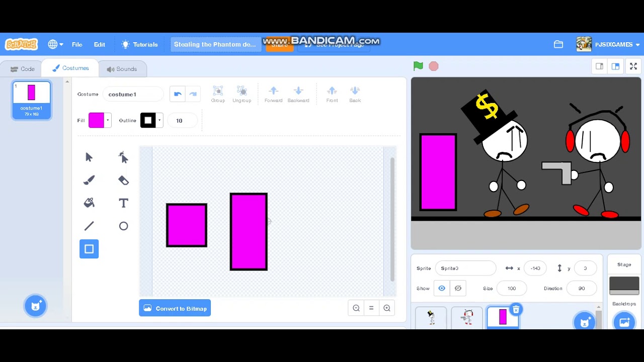Open Choose a Backdrop button
The height and width of the screenshot is (362, 644).
click(624, 322)
